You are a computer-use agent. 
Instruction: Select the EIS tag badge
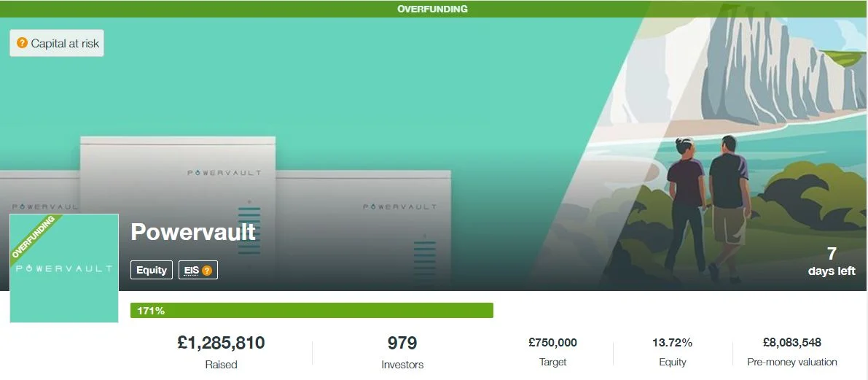(198, 270)
